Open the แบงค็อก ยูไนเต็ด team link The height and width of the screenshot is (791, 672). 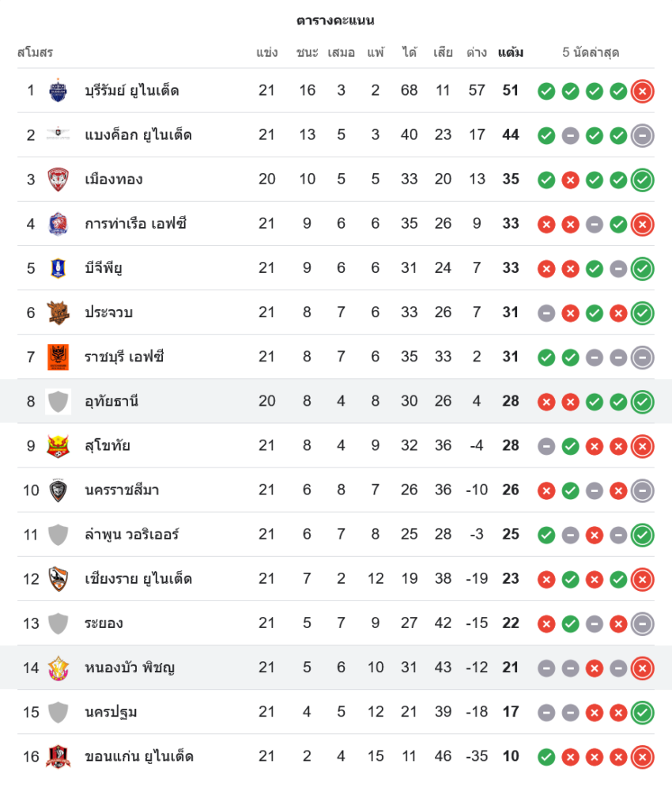point(138,135)
